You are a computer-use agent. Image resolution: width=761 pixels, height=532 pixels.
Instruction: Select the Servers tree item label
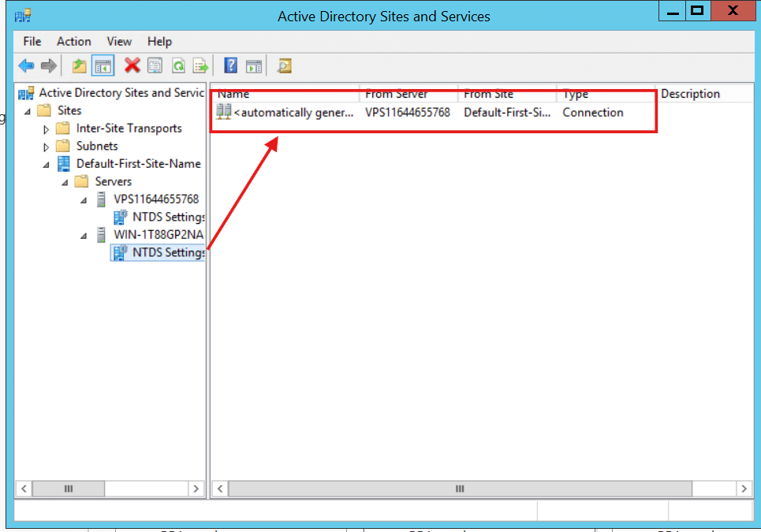tap(113, 181)
